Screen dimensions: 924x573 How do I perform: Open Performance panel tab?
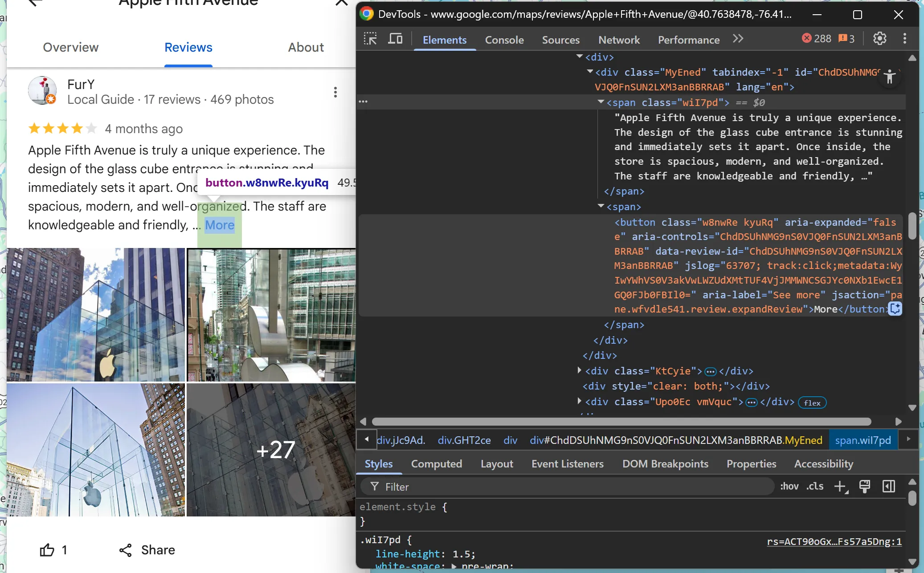click(x=689, y=40)
